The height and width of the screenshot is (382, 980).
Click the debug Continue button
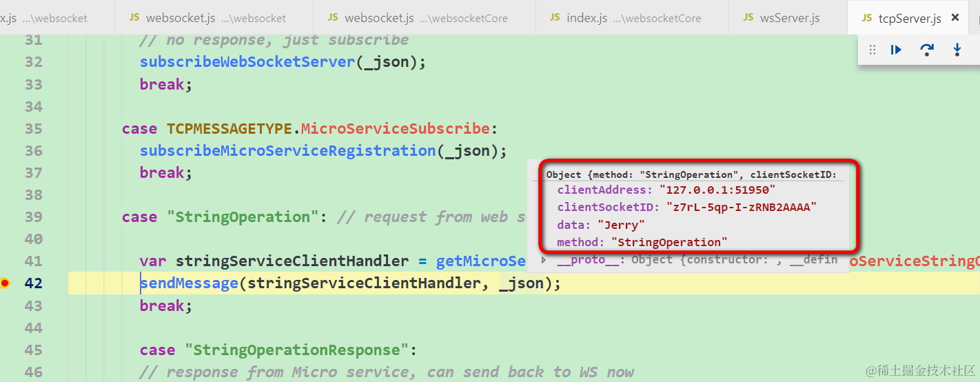point(896,50)
